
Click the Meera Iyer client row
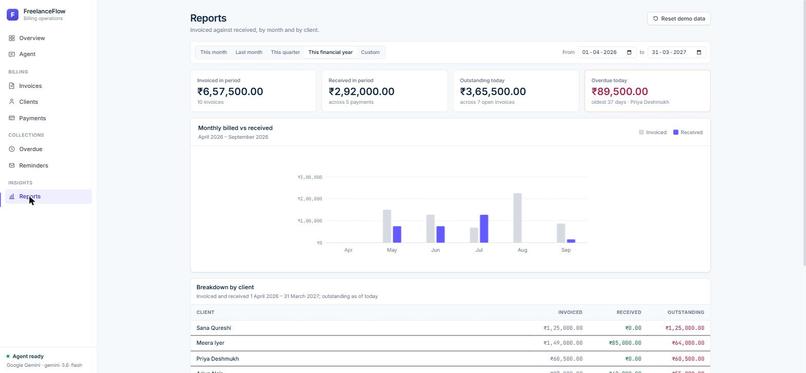[450, 343]
